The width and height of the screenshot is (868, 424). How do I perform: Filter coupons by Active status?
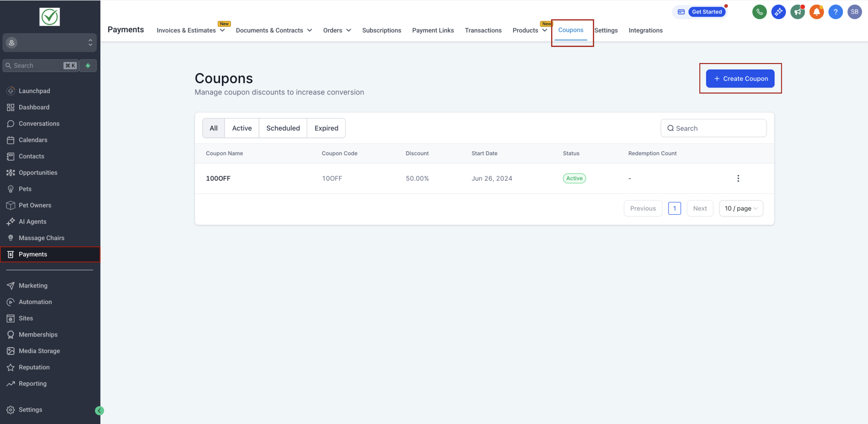click(x=242, y=128)
